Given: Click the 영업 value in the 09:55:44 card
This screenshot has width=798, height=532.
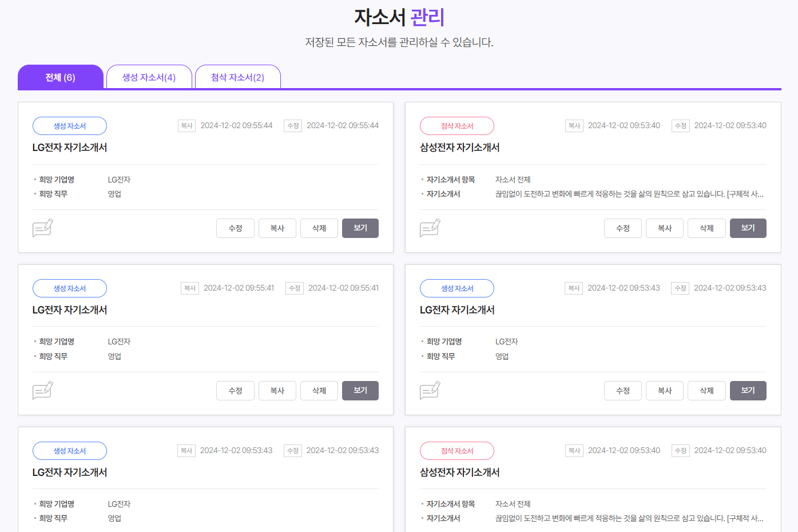Looking at the screenshot, I should (x=114, y=194).
